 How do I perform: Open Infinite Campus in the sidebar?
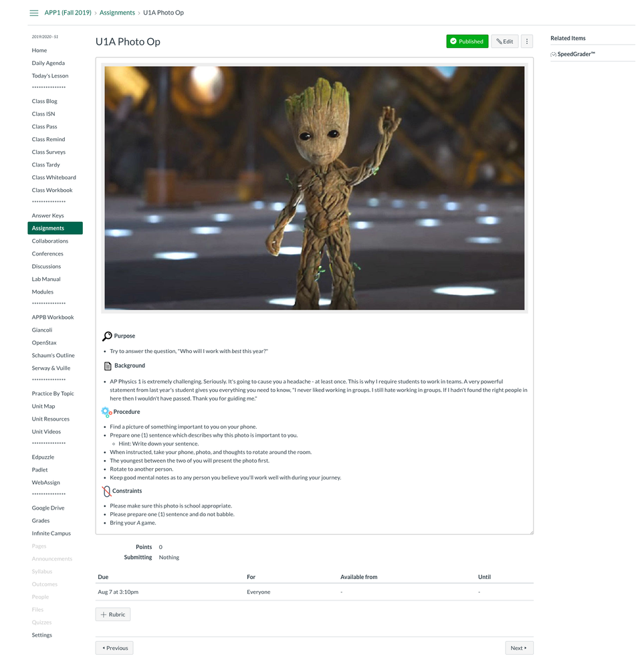pos(51,534)
